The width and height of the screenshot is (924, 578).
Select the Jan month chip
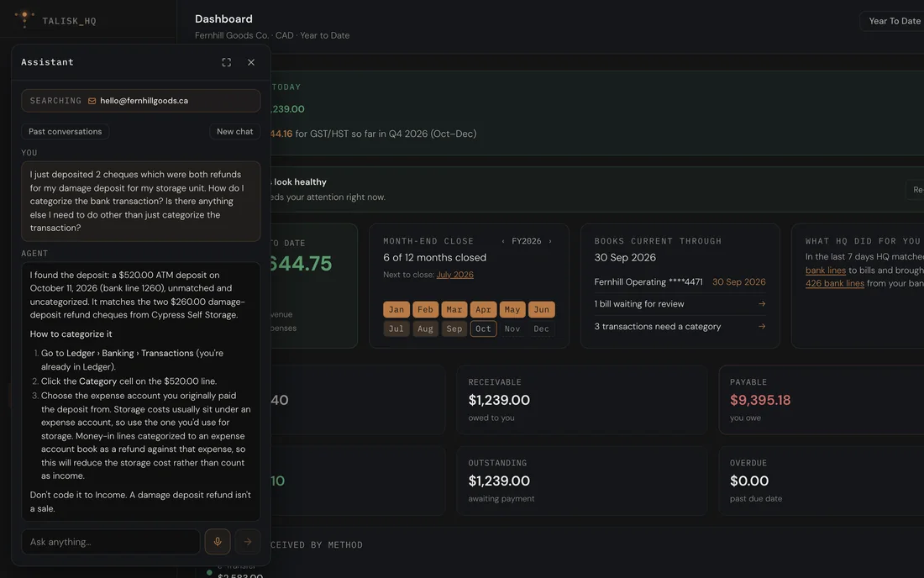click(396, 309)
